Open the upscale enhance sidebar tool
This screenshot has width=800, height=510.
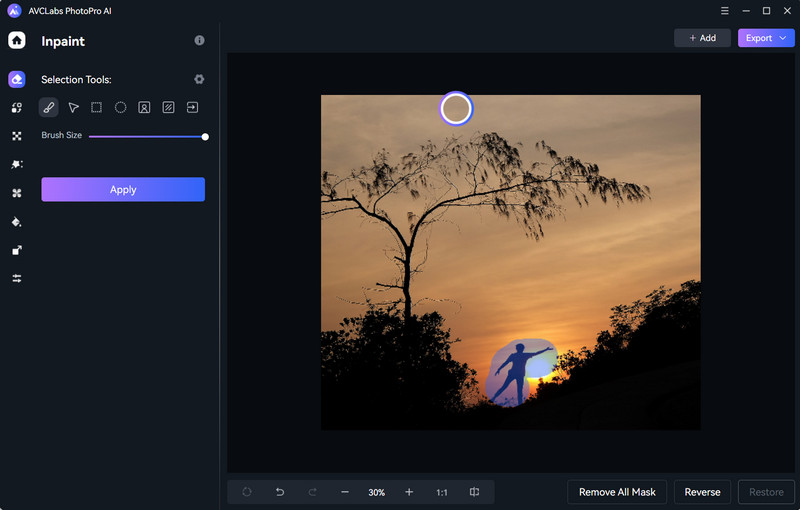pyautogui.click(x=16, y=136)
